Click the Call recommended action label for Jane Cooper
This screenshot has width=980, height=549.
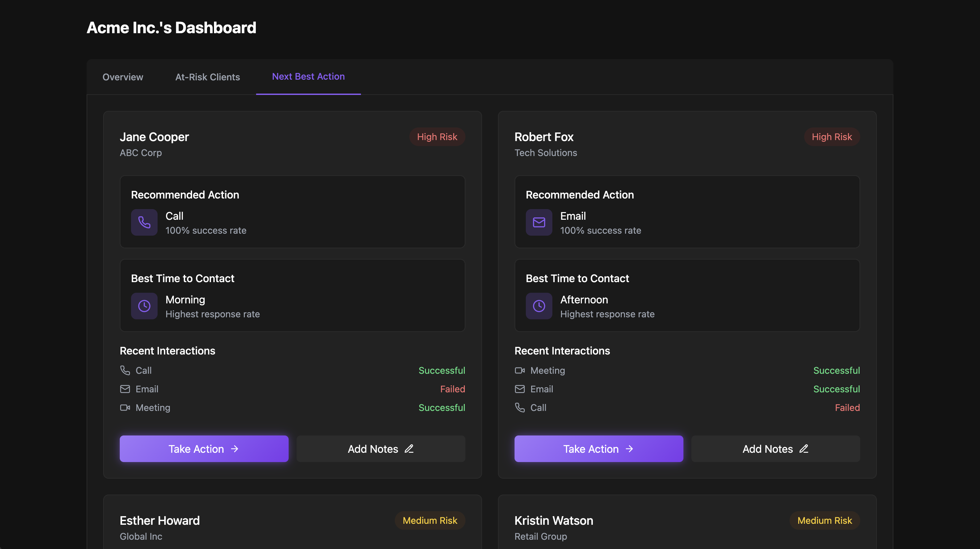pos(174,216)
